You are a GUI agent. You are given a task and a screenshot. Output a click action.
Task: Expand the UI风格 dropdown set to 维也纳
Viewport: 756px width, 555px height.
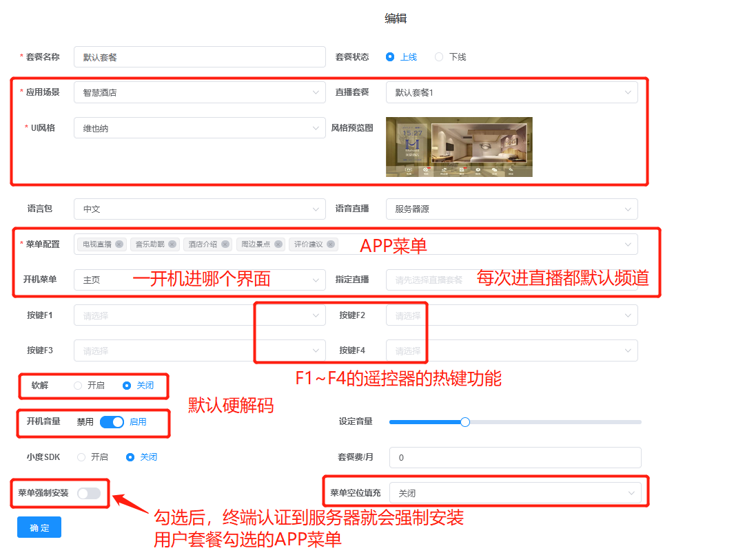[x=199, y=128]
